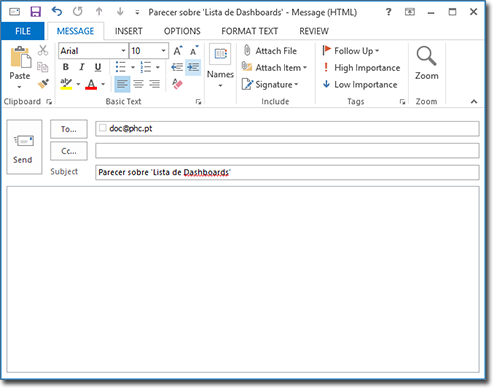This screenshot has height=392, width=496.
Task: Align text left
Action: click(x=122, y=84)
